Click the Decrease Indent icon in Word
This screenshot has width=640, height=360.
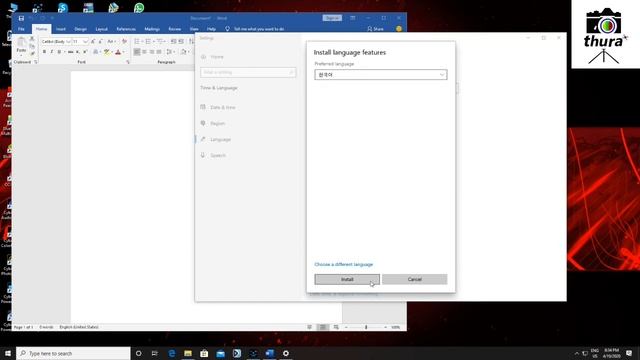pyautogui.click(x=173, y=41)
